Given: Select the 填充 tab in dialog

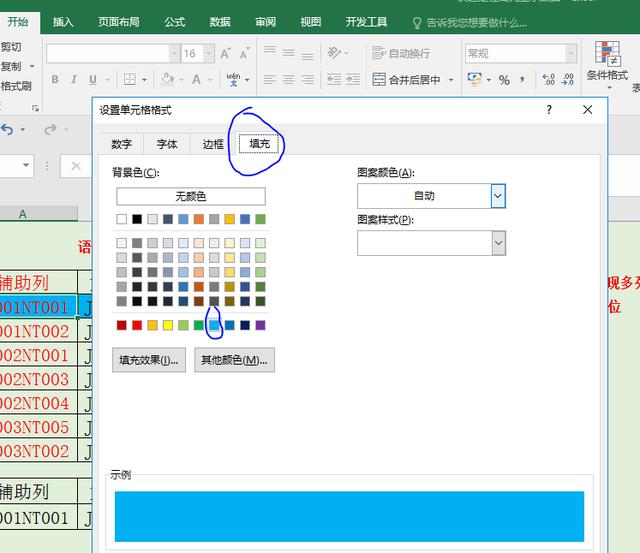Looking at the screenshot, I should click(259, 144).
